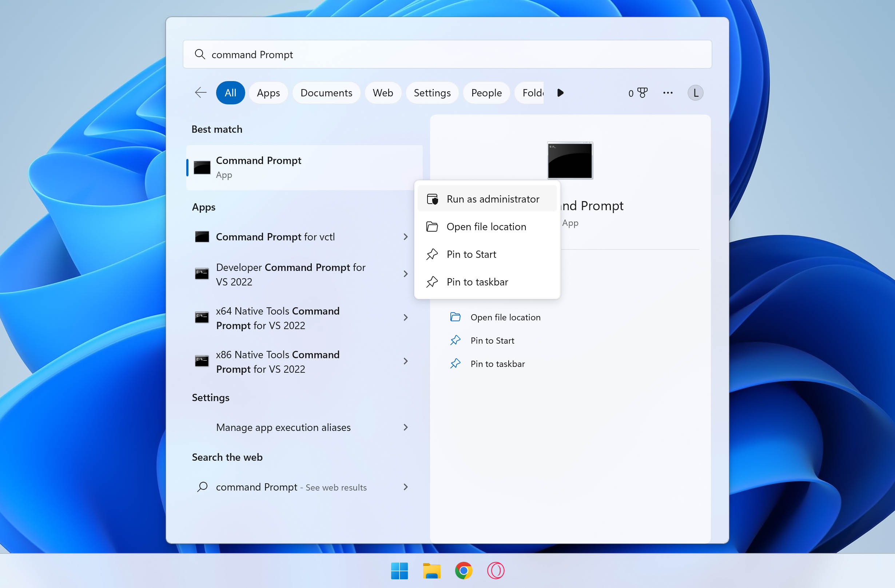Screen dimensions: 895x588
Task: Click the Command Prompt app icon
Action: pyautogui.click(x=202, y=166)
